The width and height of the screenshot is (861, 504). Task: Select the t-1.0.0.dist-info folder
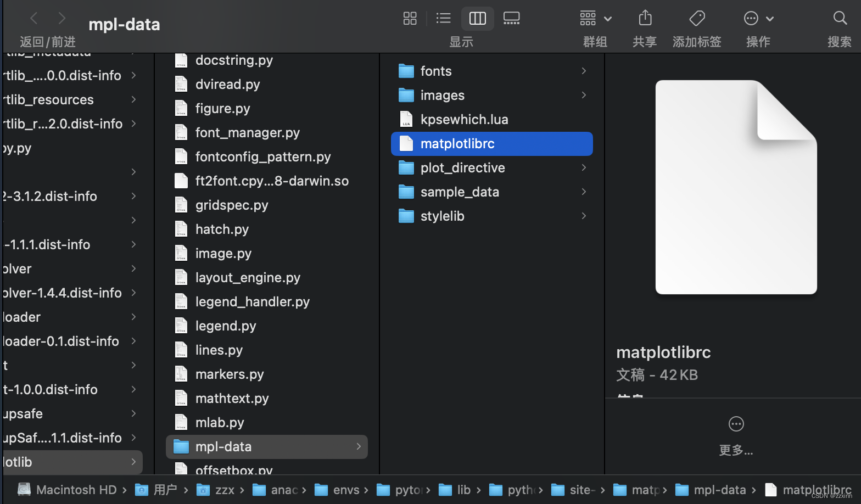click(x=72, y=390)
